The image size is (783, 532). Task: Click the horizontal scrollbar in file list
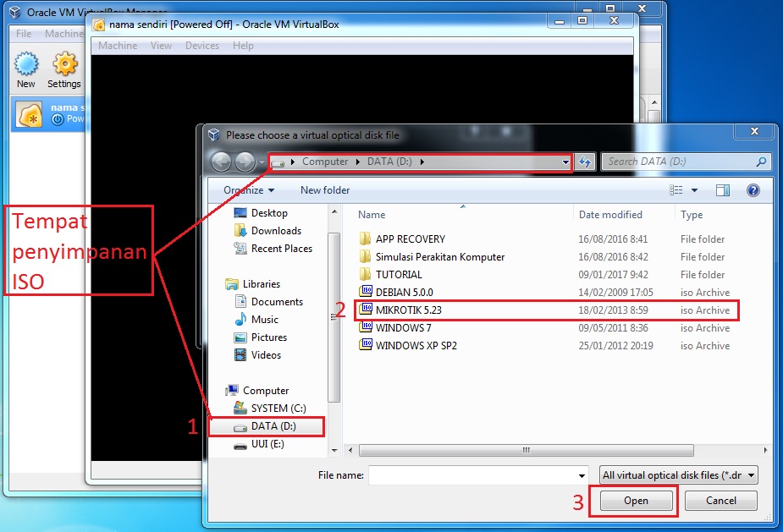pyautogui.click(x=527, y=450)
